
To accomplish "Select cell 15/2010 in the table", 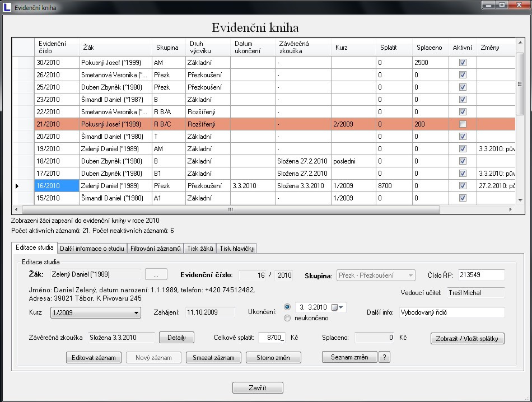I will click(x=57, y=198).
